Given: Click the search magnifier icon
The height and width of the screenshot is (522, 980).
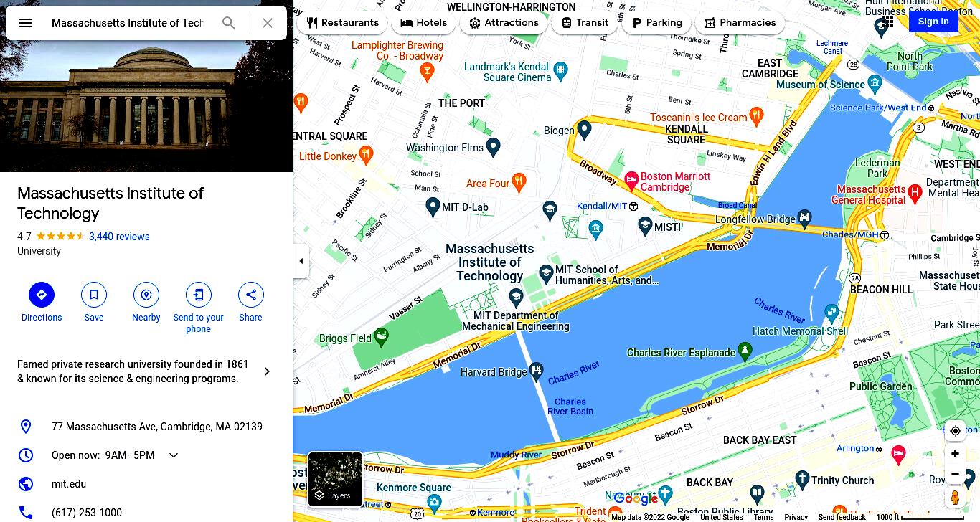Looking at the screenshot, I should (x=228, y=23).
